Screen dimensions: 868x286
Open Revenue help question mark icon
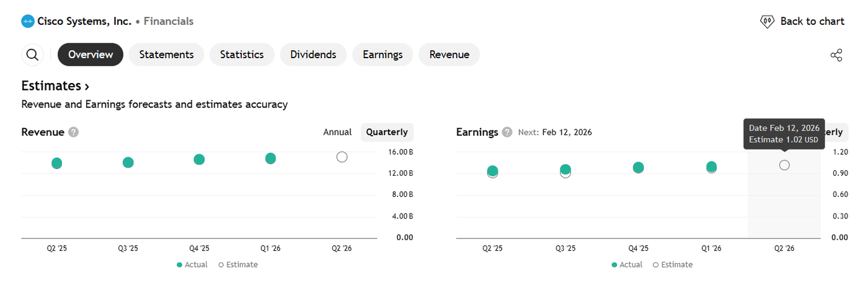(x=74, y=132)
